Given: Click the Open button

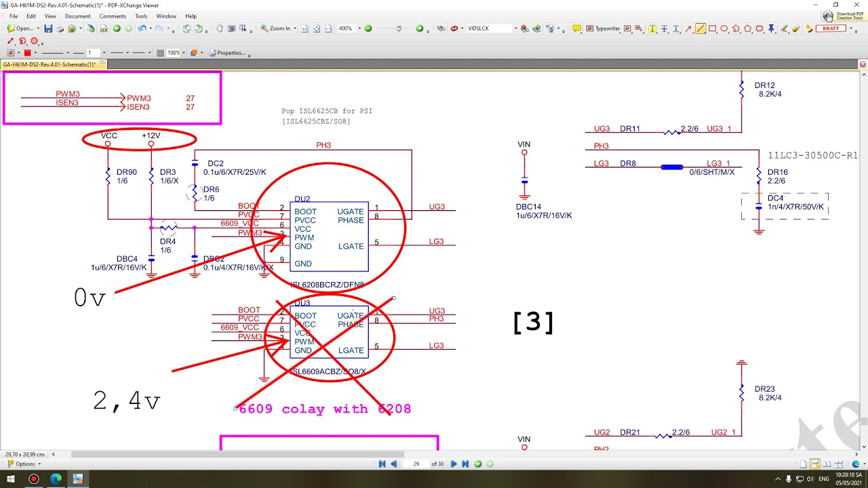Looking at the screenshot, I should (x=20, y=28).
